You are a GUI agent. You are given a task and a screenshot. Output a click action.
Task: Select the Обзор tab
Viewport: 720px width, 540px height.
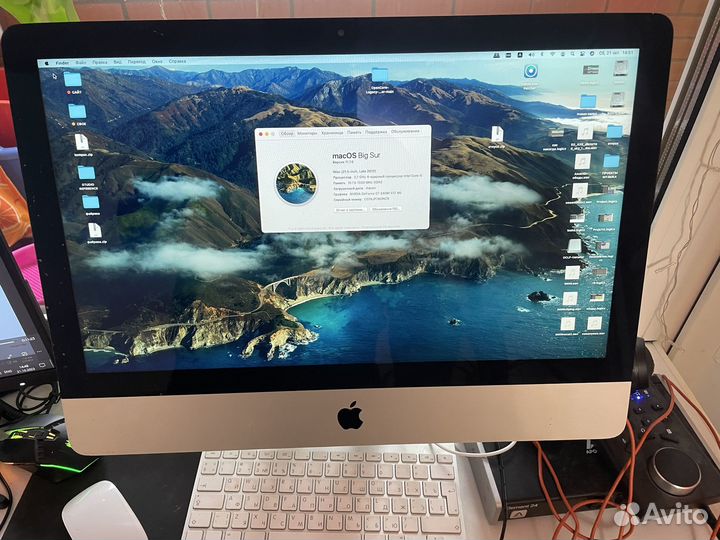287,133
